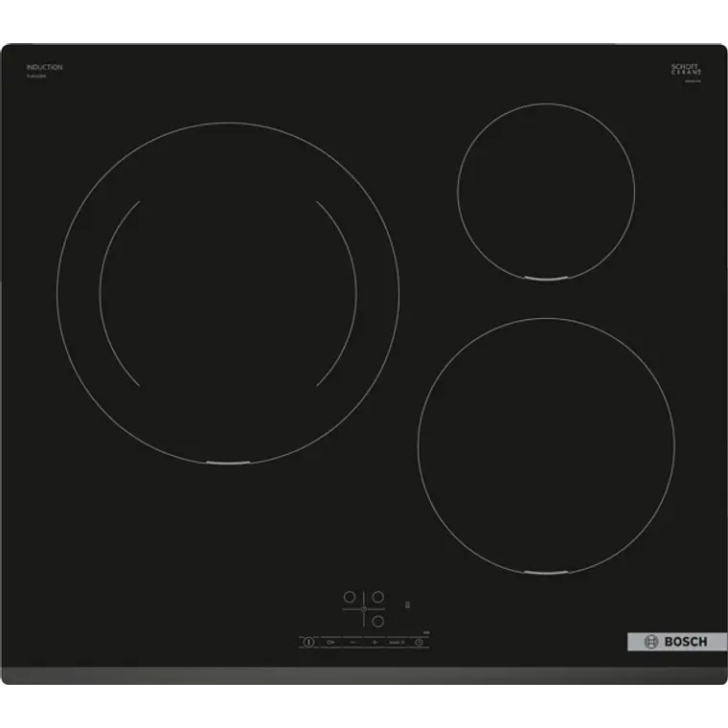Click the large dual-ring cooking zone on the left
The height and width of the screenshot is (728, 728).
pos(228,293)
